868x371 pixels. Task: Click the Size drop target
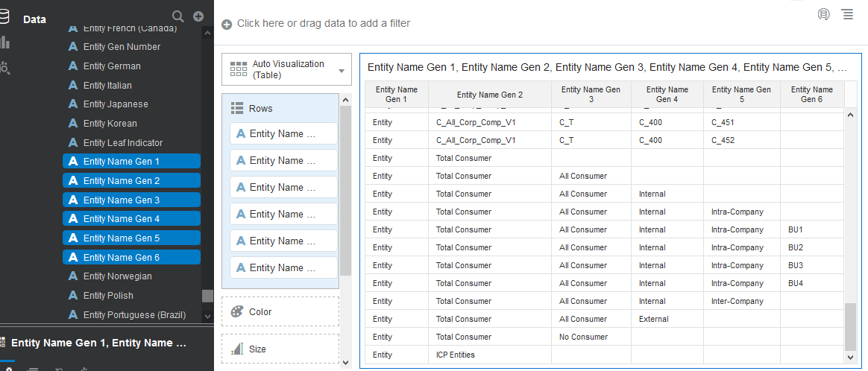pos(280,349)
